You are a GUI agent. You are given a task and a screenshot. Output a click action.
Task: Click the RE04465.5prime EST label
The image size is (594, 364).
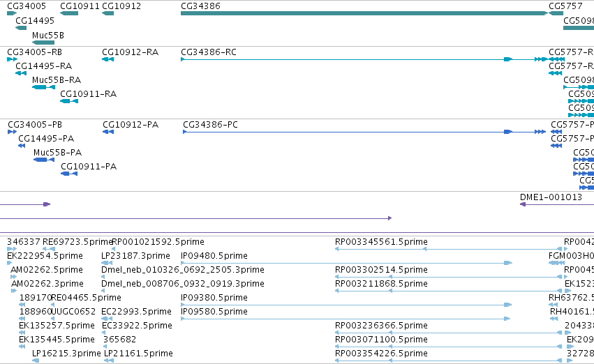86,297
